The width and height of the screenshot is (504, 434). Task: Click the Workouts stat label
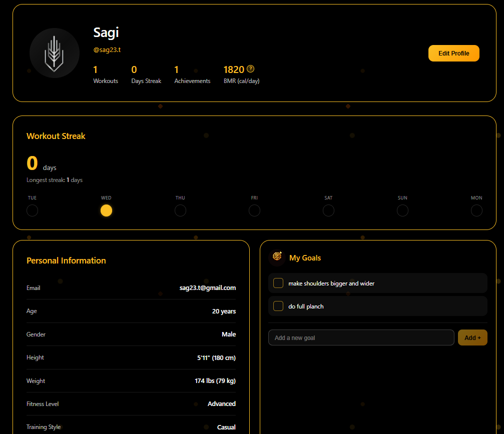106,81
